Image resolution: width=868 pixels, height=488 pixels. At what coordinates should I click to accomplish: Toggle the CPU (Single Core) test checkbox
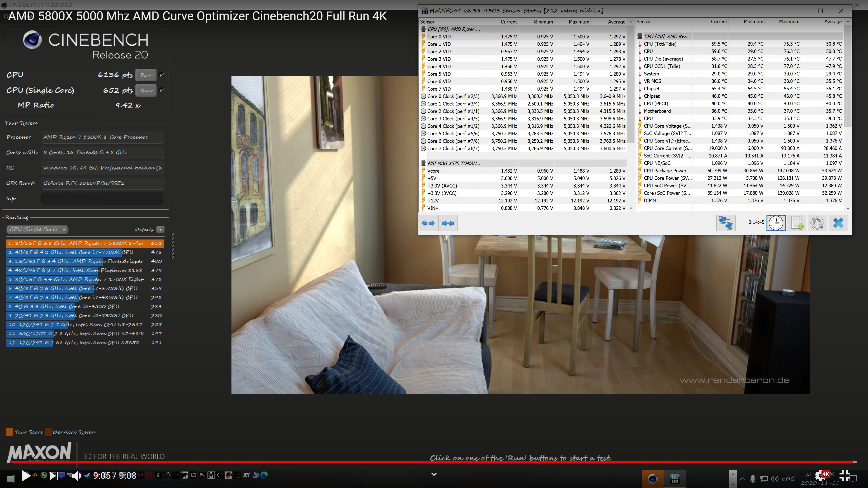click(162, 90)
